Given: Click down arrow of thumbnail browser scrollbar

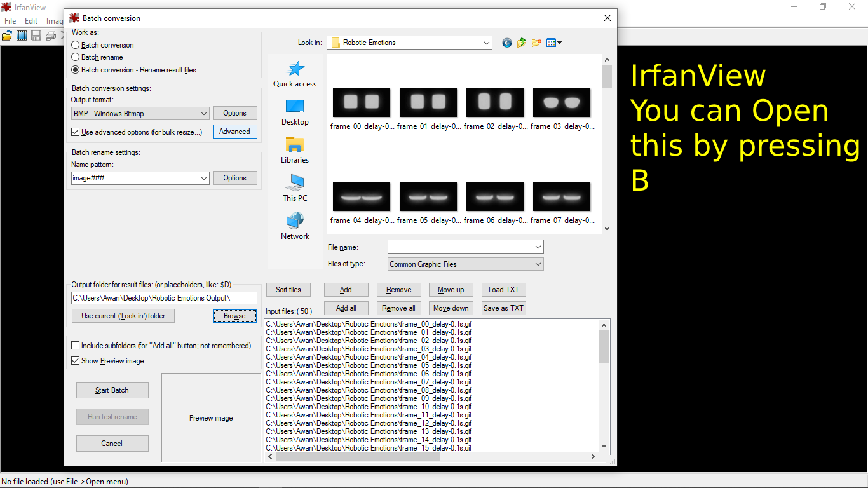Looking at the screenshot, I should coord(607,229).
